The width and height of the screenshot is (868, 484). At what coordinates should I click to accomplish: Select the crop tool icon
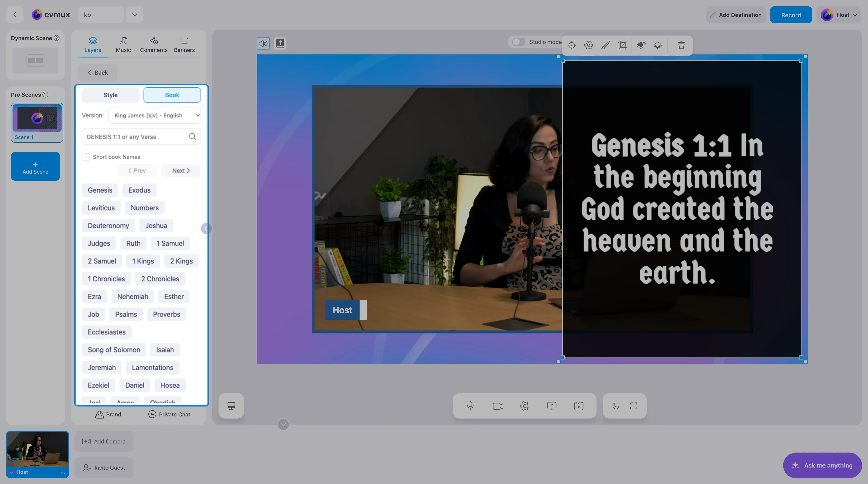point(622,45)
